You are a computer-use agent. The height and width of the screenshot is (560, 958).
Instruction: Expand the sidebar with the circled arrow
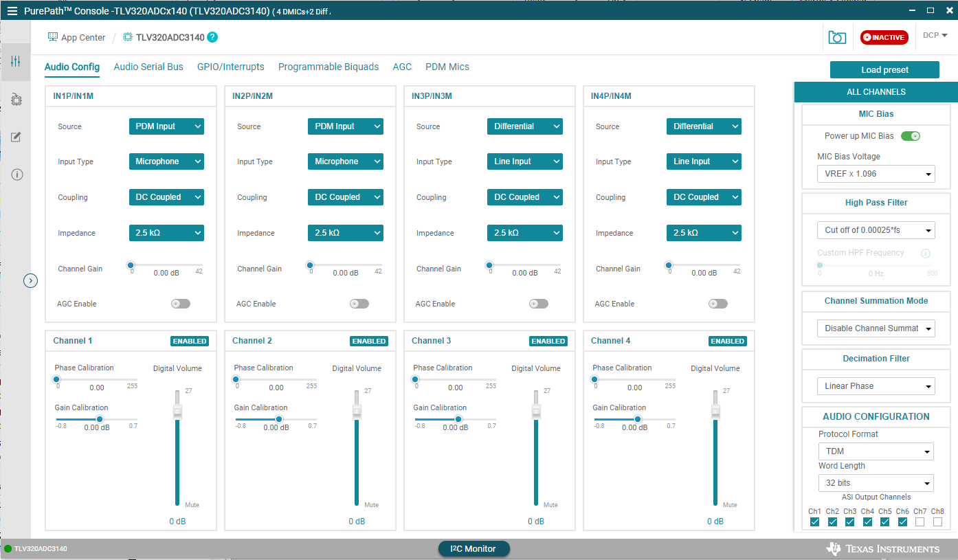(x=30, y=280)
